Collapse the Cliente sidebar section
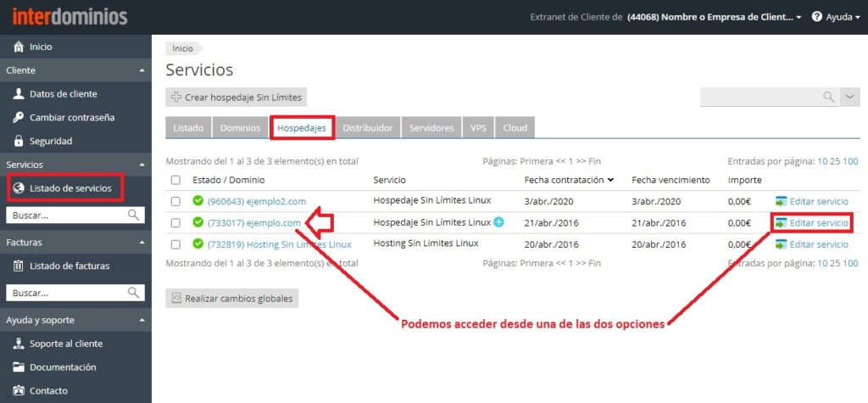The width and height of the screenshot is (868, 403). tap(142, 70)
